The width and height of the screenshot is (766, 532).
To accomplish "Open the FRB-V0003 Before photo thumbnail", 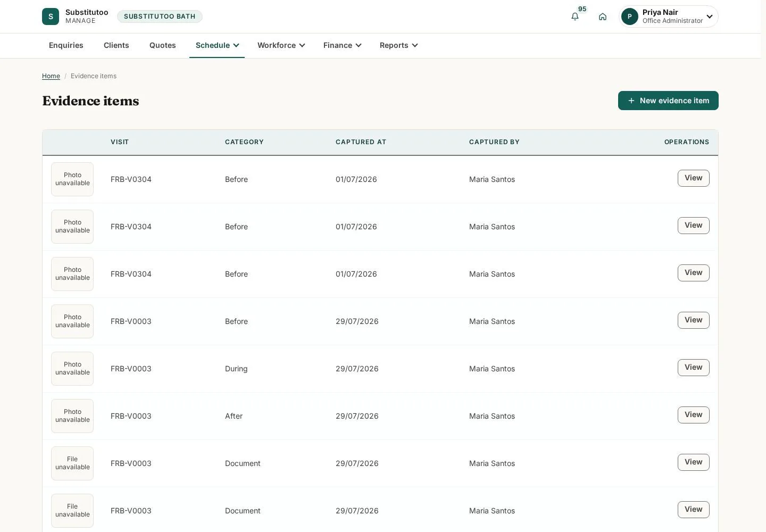I will [72, 321].
